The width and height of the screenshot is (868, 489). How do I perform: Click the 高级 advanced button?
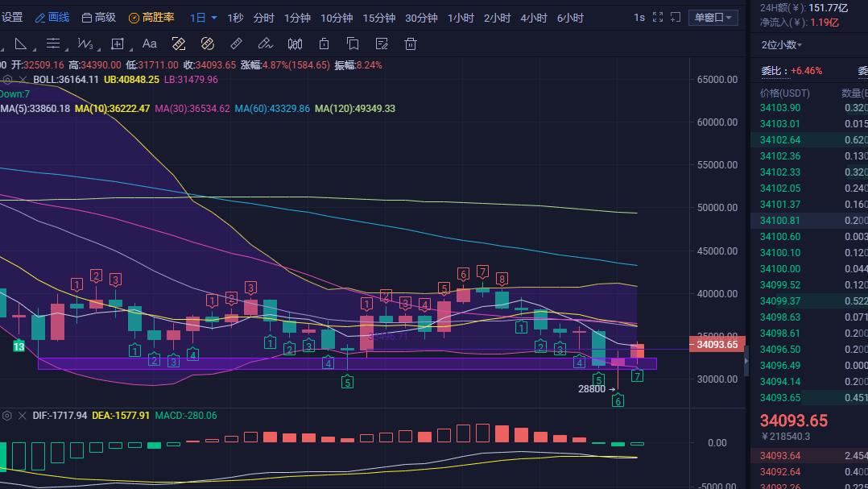pyautogui.click(x=99, y=17)
